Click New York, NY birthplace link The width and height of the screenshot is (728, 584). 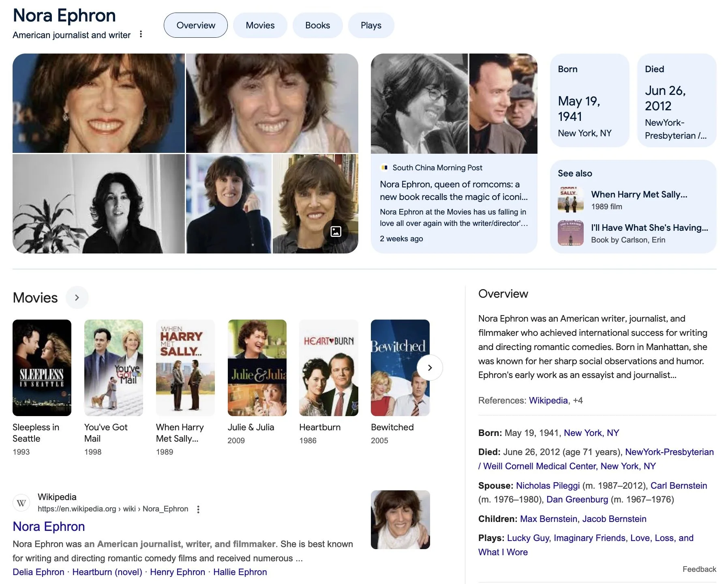point(591,433)
